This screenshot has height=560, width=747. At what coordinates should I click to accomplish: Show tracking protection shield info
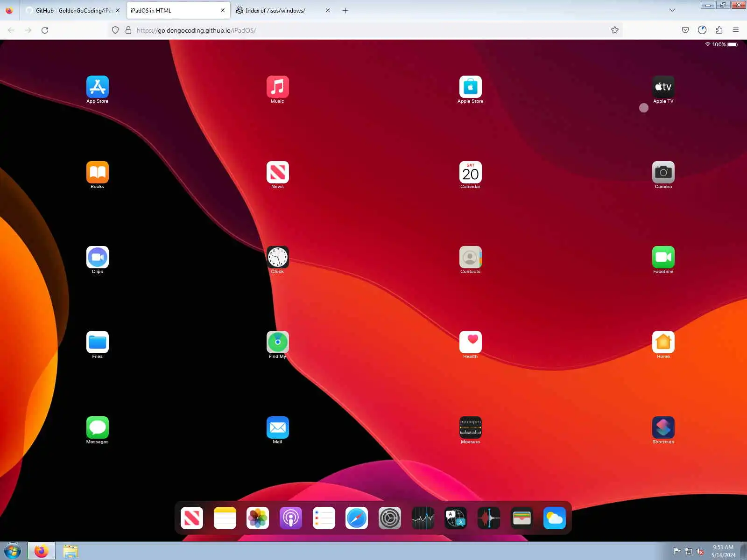pos(115,30)
